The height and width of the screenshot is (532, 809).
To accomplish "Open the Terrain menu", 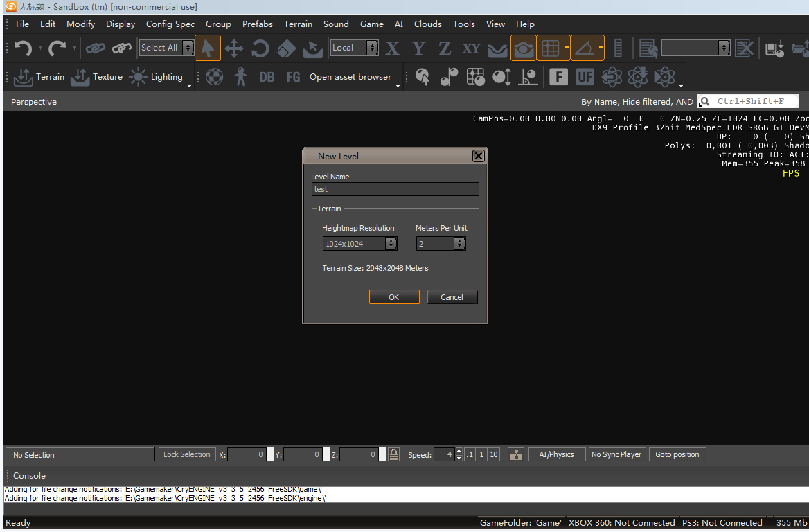I will point(298,24).
